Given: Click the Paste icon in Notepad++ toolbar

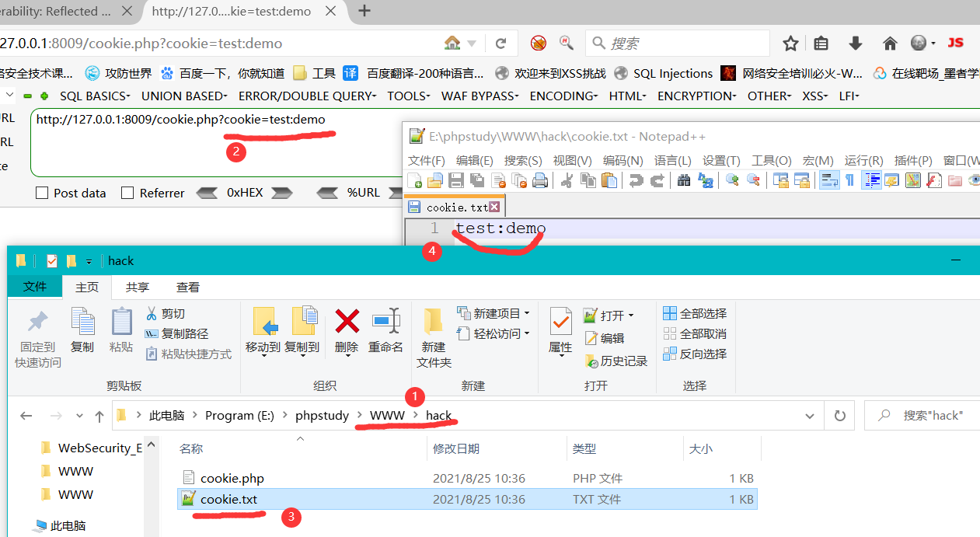Looking at the screenshot, I should pos(608,180).
